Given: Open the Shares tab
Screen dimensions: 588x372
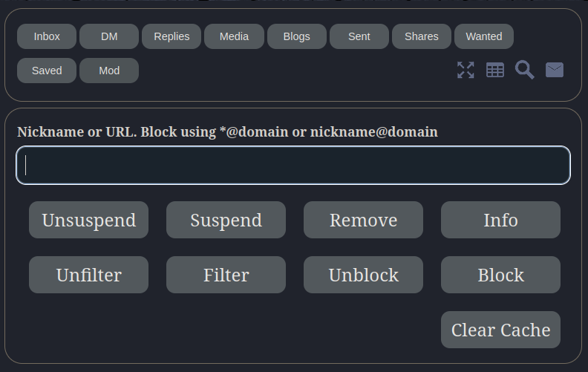Looking at the screenshot, I should pyautogui.click(x=422, y=36).
